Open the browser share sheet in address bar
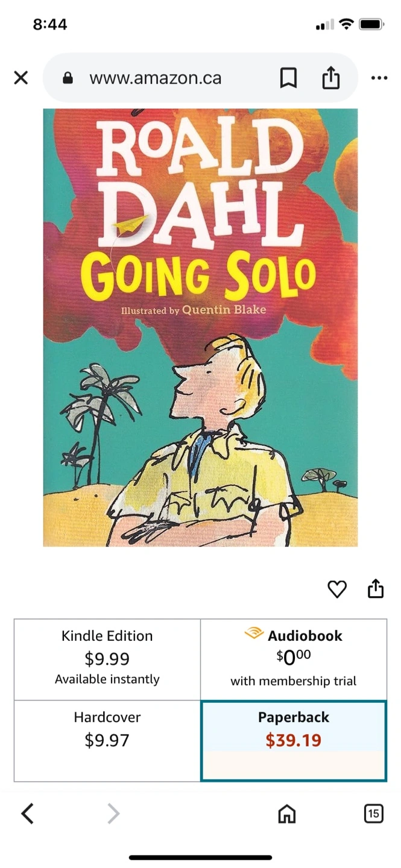The width and height of the screenshot is (401, 868). [x=331, y=78]
